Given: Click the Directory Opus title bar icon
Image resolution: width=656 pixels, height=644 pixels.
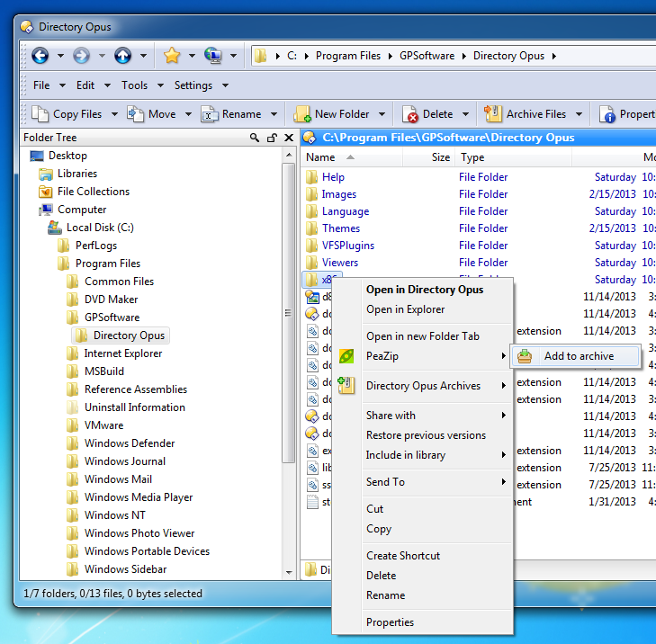Looking at the screenshot, I should pyautogui.click(x=27, y=27).
